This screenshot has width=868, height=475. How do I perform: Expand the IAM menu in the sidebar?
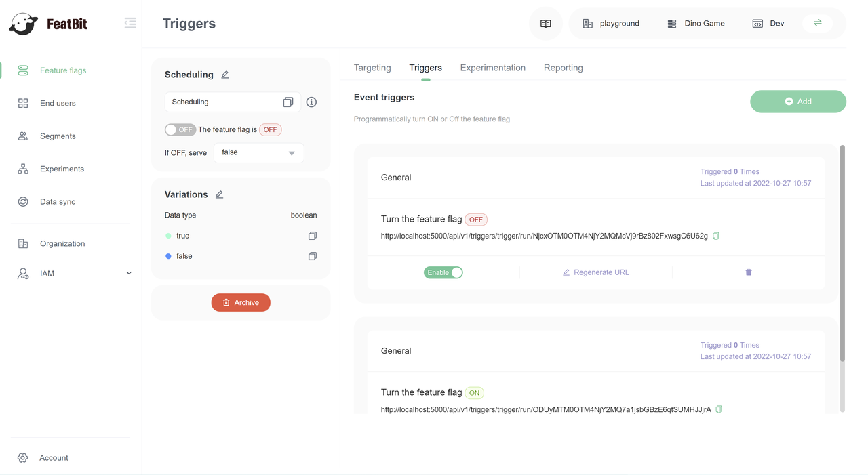click(47, 273)
